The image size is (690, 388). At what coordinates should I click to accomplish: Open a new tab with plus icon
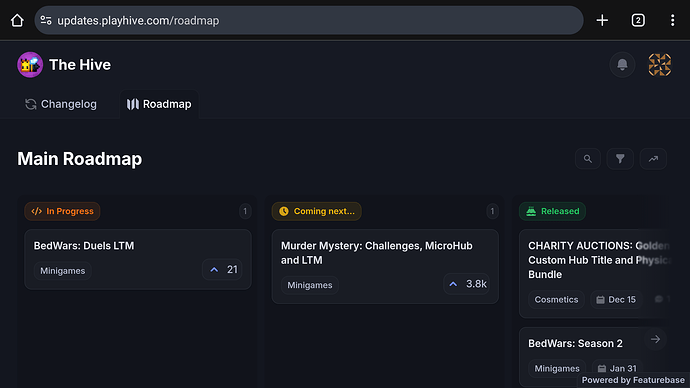coord(602,20)
